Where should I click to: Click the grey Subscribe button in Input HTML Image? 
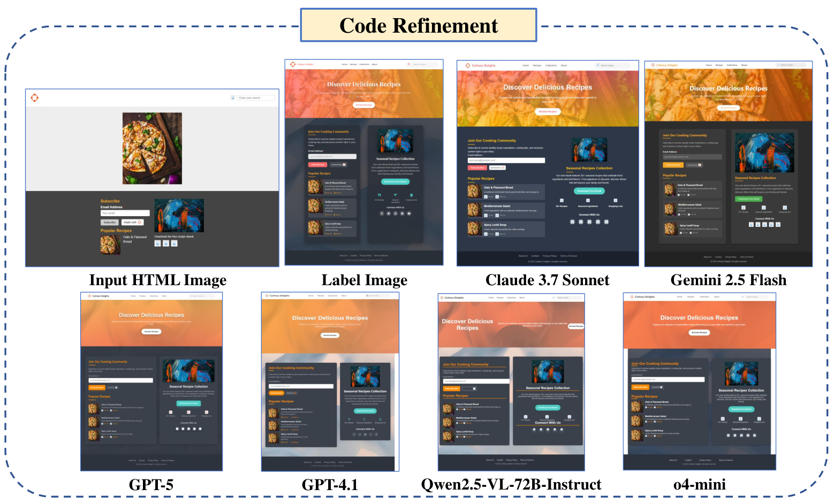pos(110,222)
